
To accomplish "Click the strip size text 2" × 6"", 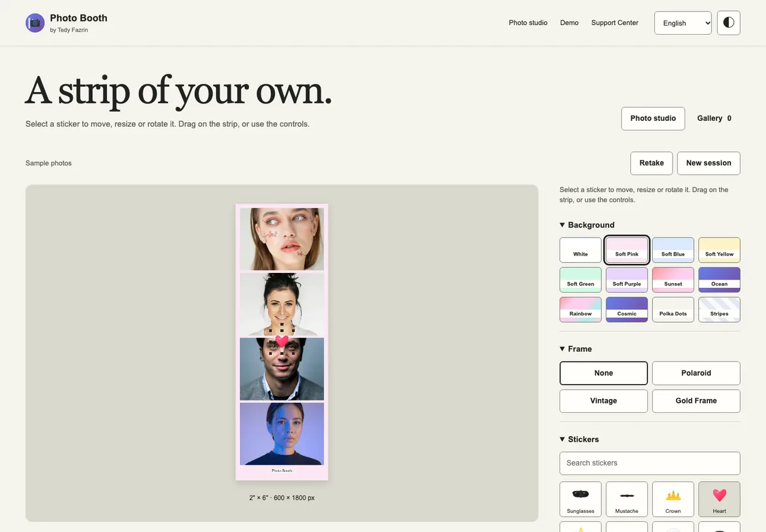I will click(282, 498).
